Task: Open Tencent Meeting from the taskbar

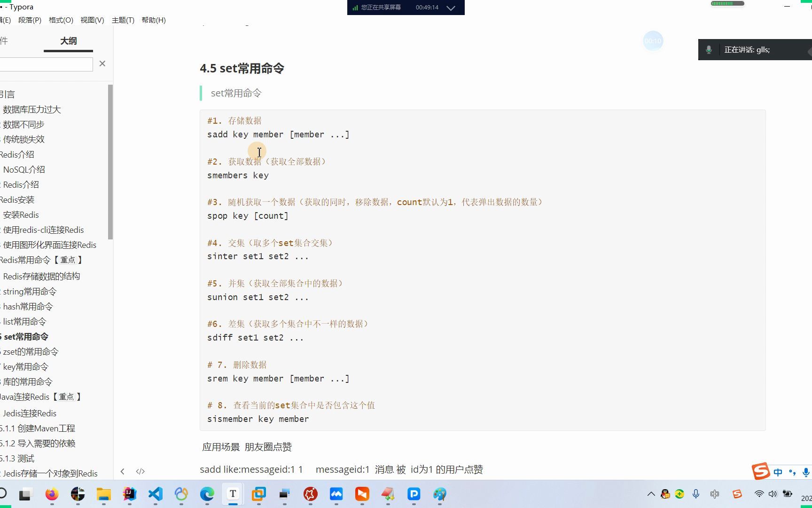Action: pyautogui.click(x=336, y=494)
